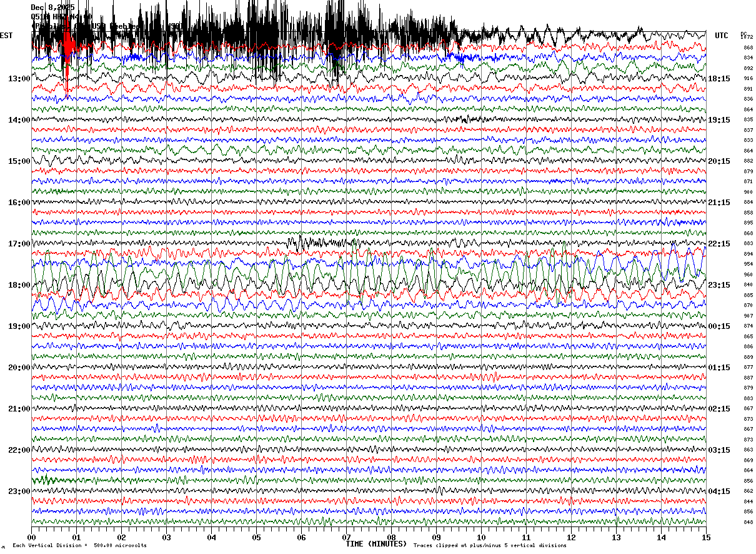The height and width of the screenshot is (554, 756).
Task: Click minute tick label '03' on bottom axis
Action: point(166,537)
